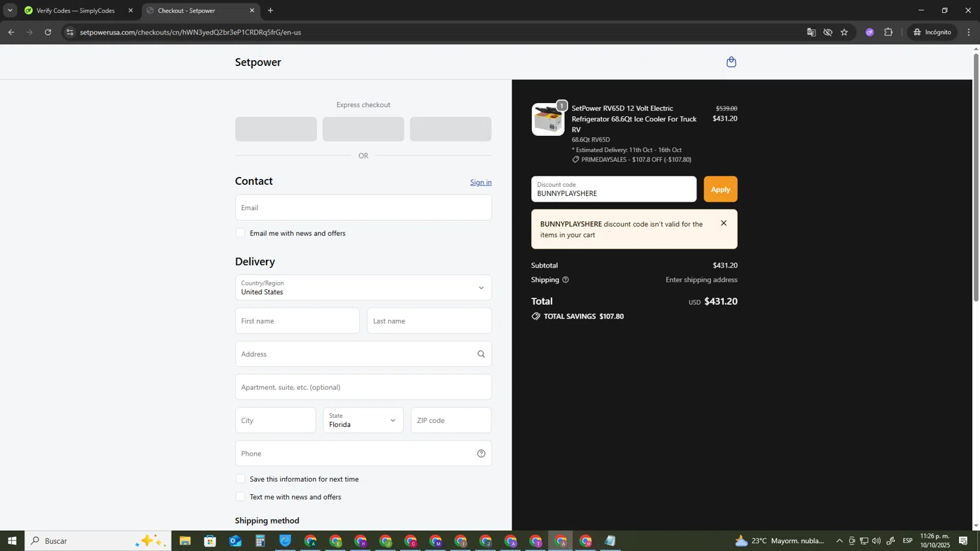Open File Explorer from the taskbar
The width and height of the screenshot is (980, 551).
click(185, 541)
